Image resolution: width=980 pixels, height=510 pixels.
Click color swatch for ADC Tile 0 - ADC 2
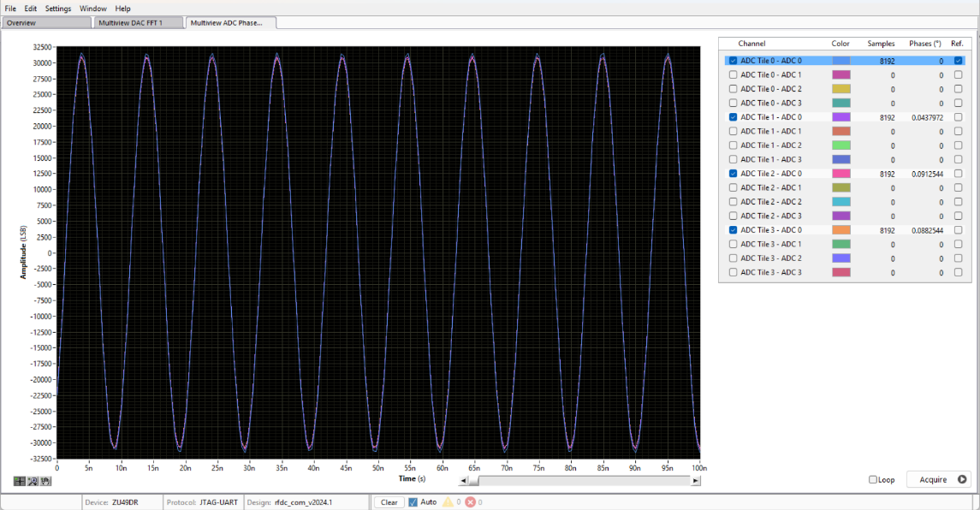coord(840,89)
